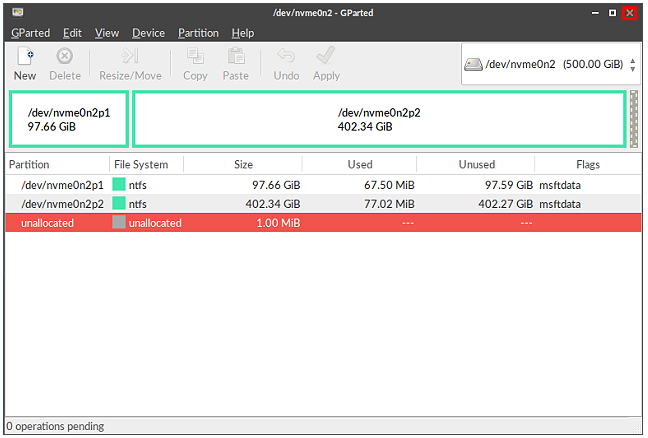This screenshot has width=648, height=438.
Task: Click the gray swatch in unallocated row
Action: tap(119, 222)
